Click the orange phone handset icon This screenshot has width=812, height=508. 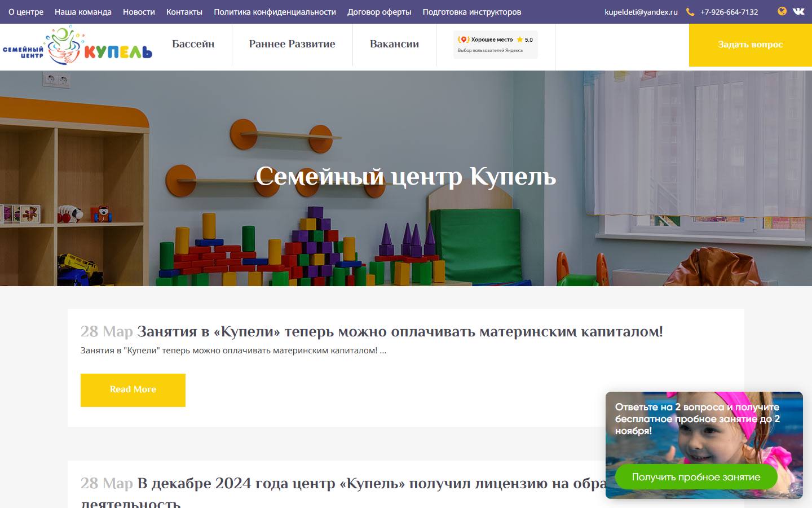click(690, 12)
